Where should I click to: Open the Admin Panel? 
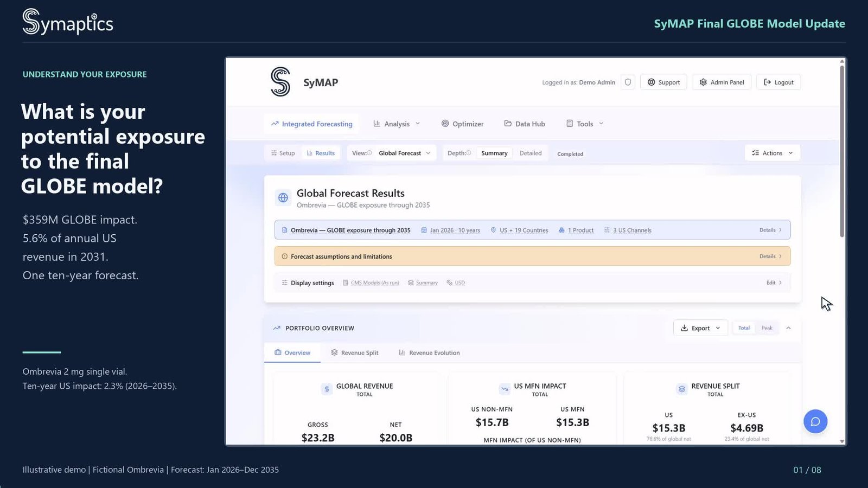(722, 82)
